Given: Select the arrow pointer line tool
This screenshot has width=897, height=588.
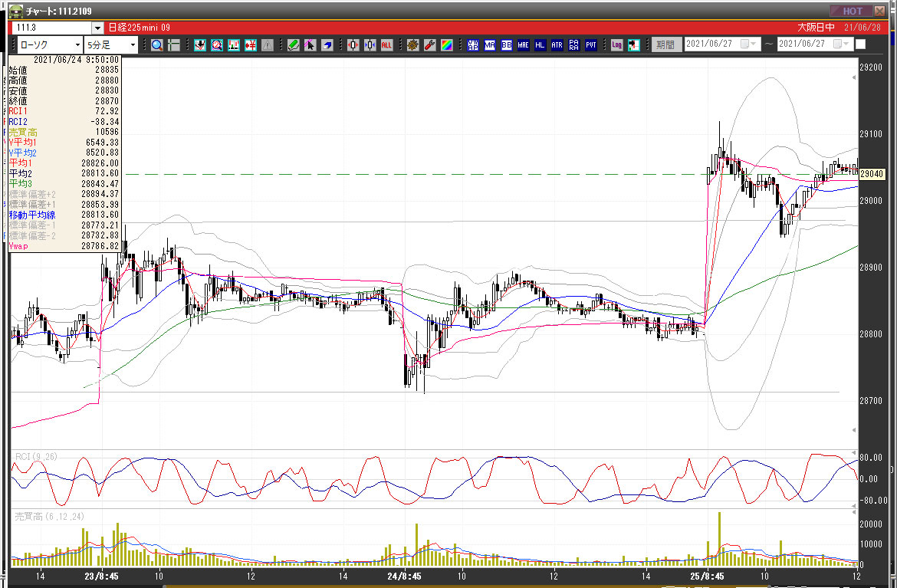Looking at the screenshot, I should click(x=310, y=44).
